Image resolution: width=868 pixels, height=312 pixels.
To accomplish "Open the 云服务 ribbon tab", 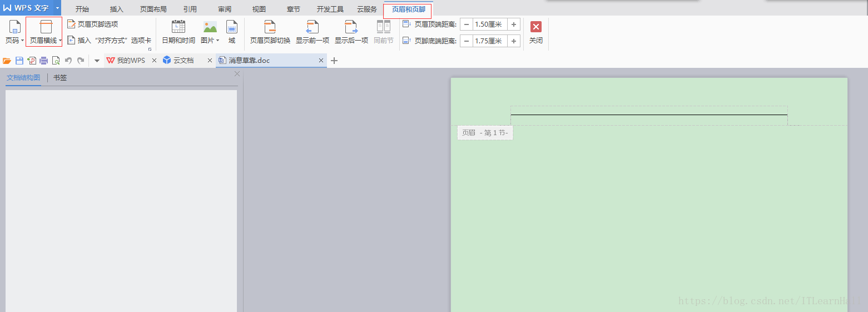I will click(367, 9).
